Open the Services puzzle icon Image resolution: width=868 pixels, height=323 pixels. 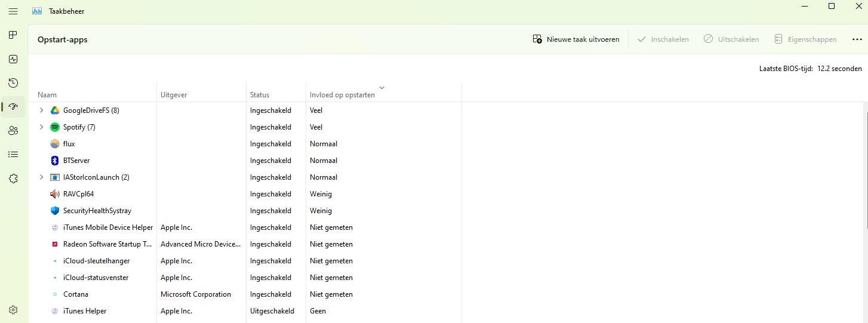(x=13, y=179)
